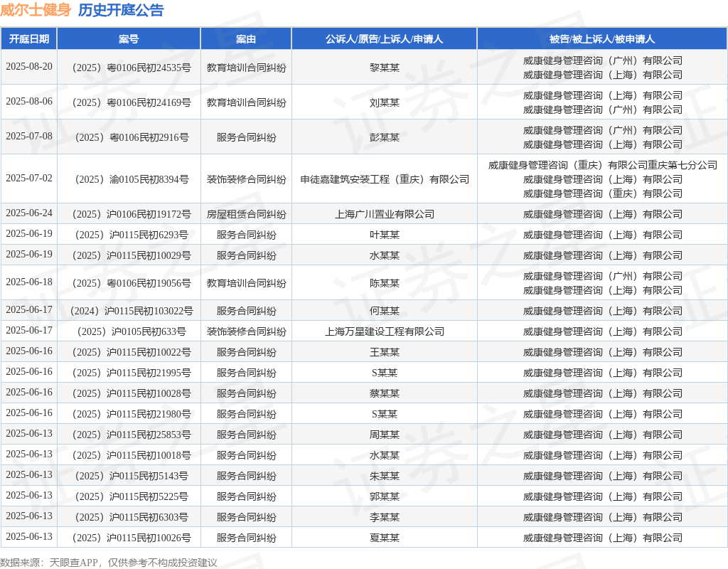The height and width of the screenshot is (569, 728).
Task: Click plaintiff 朱某某
Action: [385, 476]
